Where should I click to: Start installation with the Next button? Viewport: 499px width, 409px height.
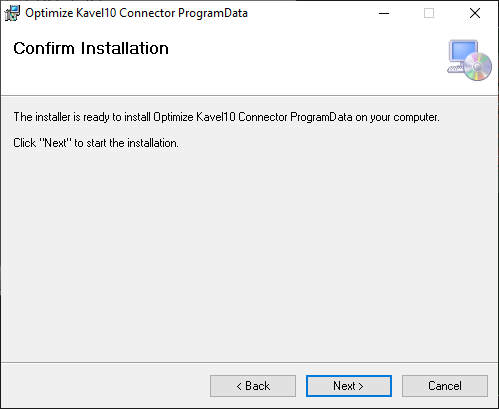tap(349, 386)
